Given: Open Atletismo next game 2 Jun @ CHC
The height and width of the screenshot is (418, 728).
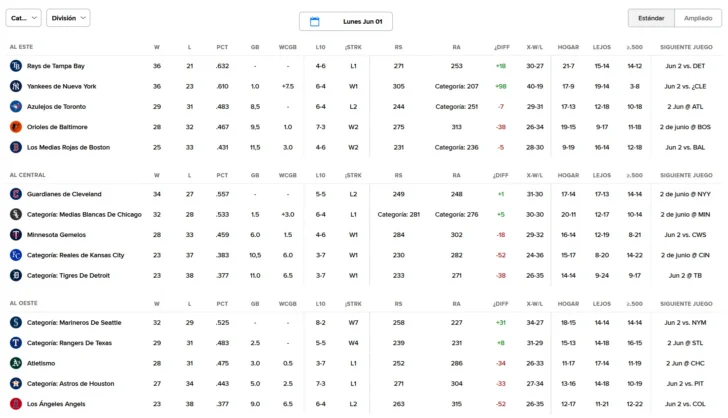Looking at the screenshot, I should [685, 363].
